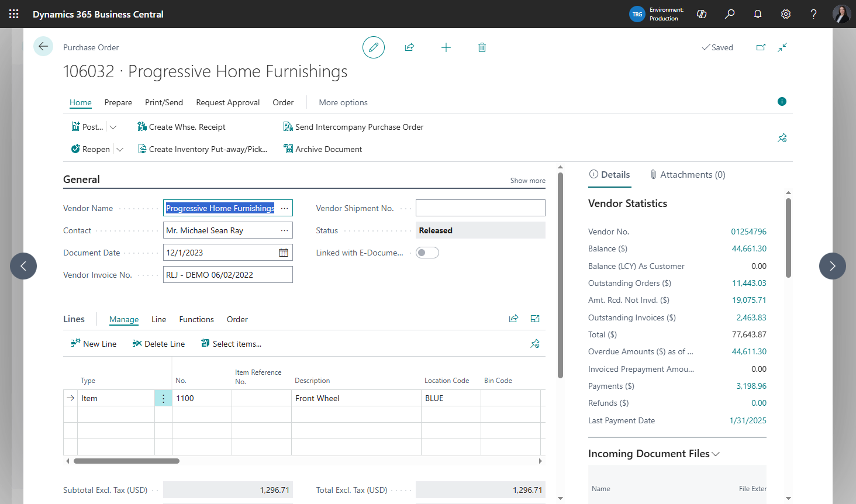The width and height of the screenshot is (856, 504).
Task: Click the factbox pane vertical scrollbar thumb
Action: [x=788, y=237]
